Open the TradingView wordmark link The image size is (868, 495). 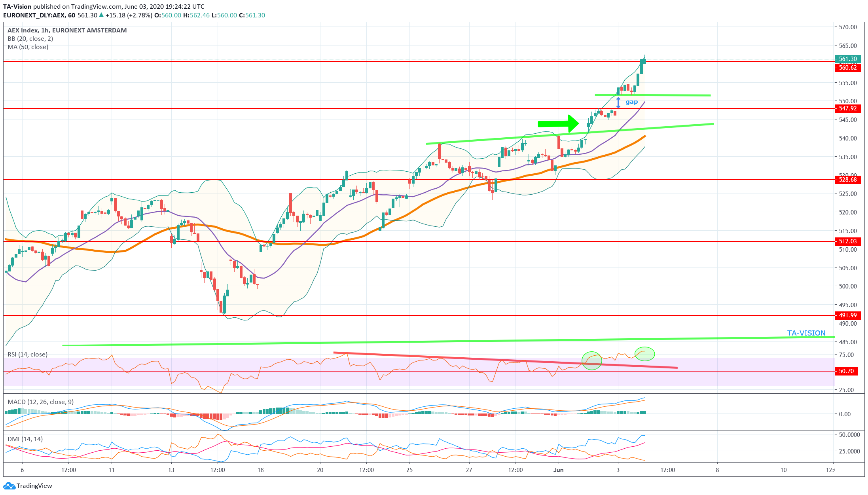click(x=34, y=486)
